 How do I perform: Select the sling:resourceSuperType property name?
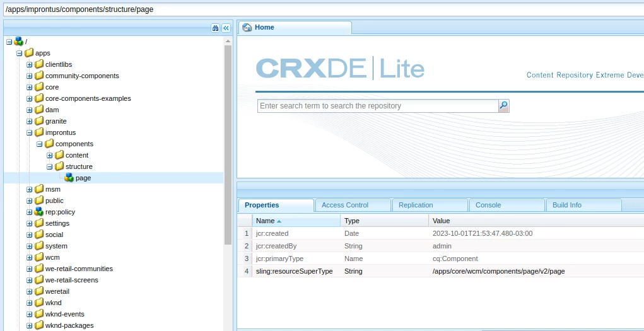coord(294,272)
